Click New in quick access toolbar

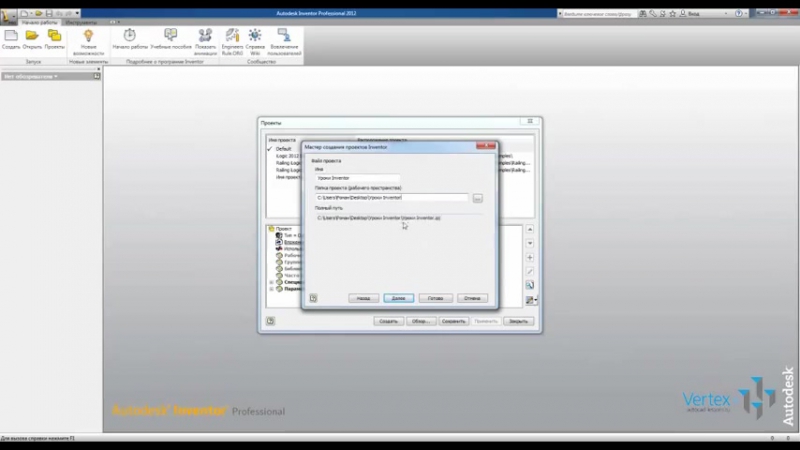(x=24, y=13)
